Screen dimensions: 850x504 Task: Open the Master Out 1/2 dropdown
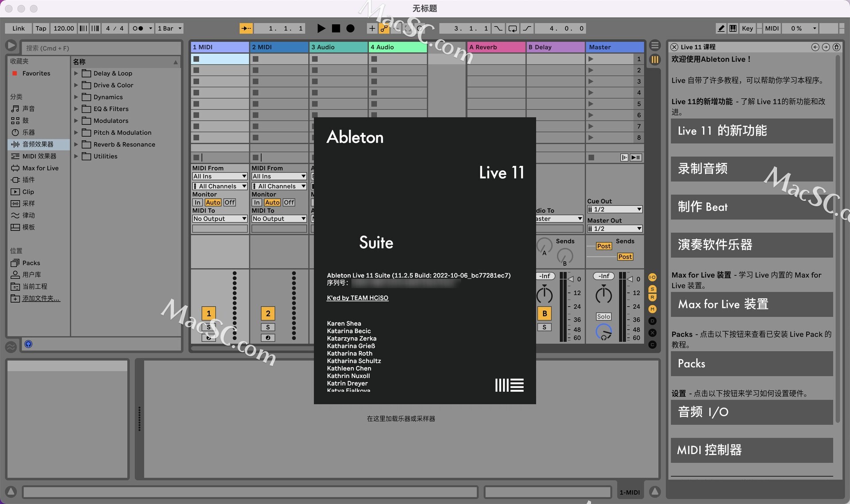pos(614,229)
